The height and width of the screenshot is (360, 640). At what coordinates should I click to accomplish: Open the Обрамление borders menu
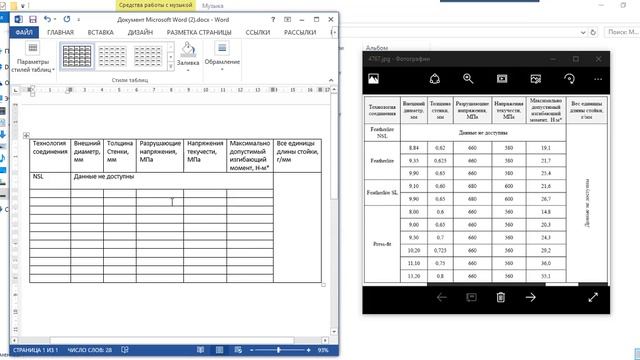pyautogui.click(x=222, y=57)
